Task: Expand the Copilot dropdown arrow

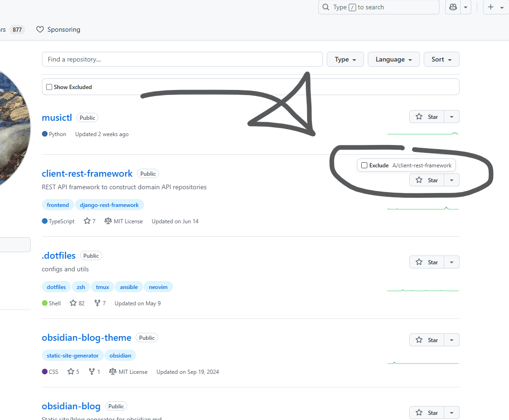Action: pos(466,7)
